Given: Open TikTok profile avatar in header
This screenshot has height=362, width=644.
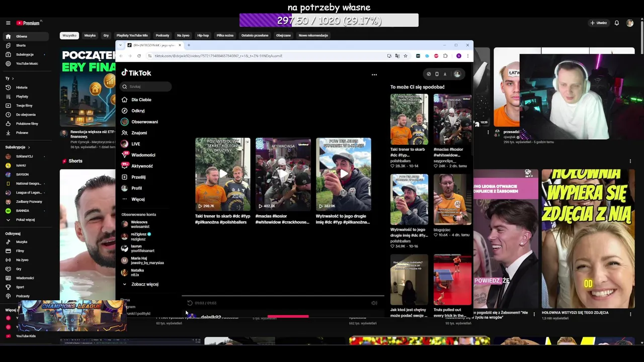Looking at the screenshot, I should click(x=457, y=74).
